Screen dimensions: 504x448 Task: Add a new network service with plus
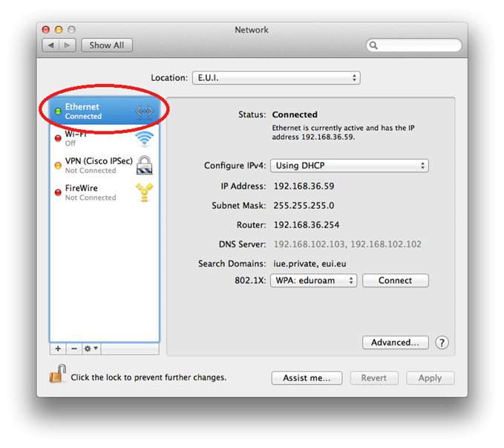pyautogui.click(x=58, y=348)
